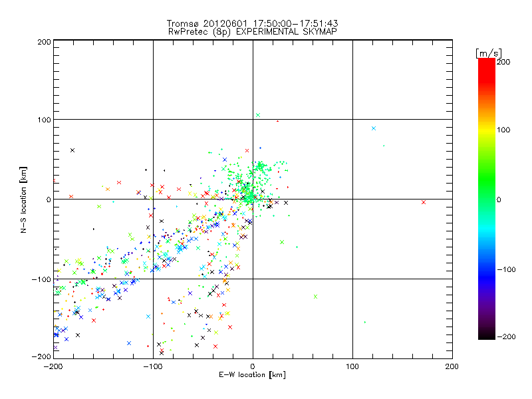Click the colorbar's 0 label

(499, 199)
